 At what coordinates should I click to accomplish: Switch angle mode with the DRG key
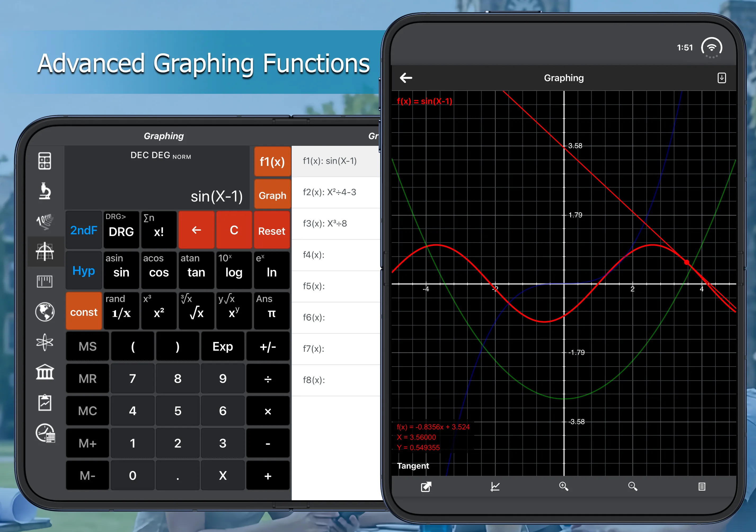pyautogui.click(x=121, y=230)
